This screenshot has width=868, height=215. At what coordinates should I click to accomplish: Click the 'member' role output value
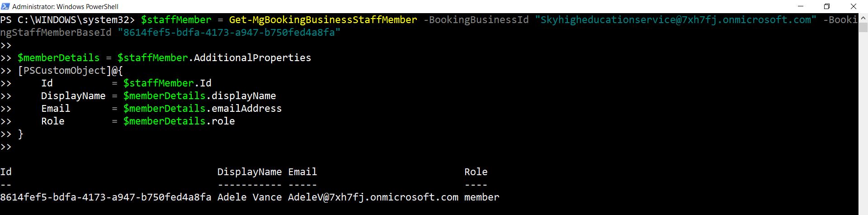481,197
